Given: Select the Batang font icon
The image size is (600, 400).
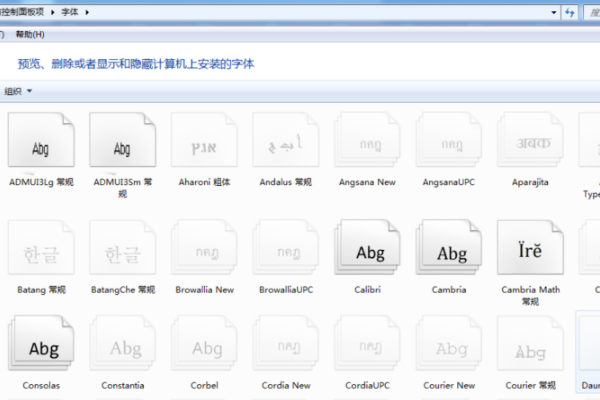Looking at the screenshot, I should coord(41,247).
